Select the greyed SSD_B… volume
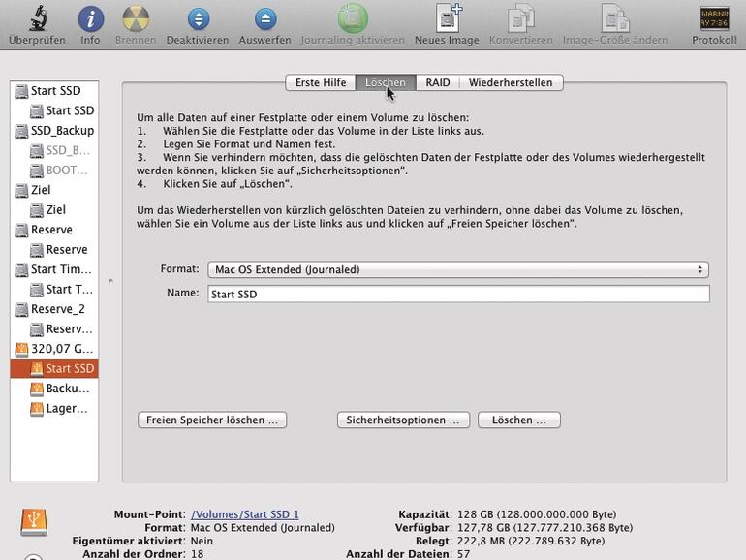746x560 pixels. tap(60, 150)
